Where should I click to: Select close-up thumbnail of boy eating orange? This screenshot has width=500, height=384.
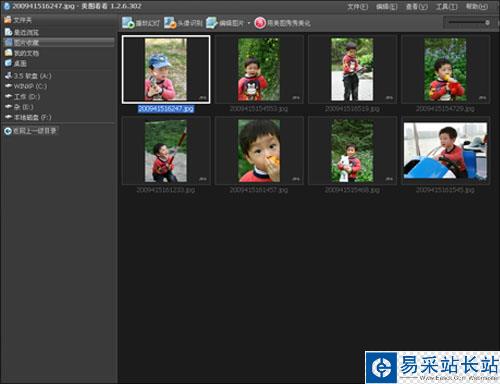(x=259, y=151)
